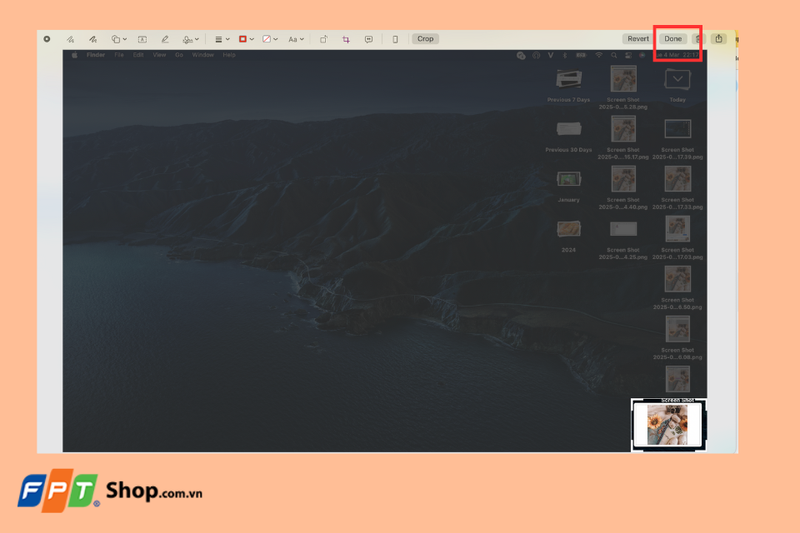The height and width of the screenshot is (533, 800).
Task: Click View in the dimmed screenshot menu bar
Action: click(x=159, y=55)
